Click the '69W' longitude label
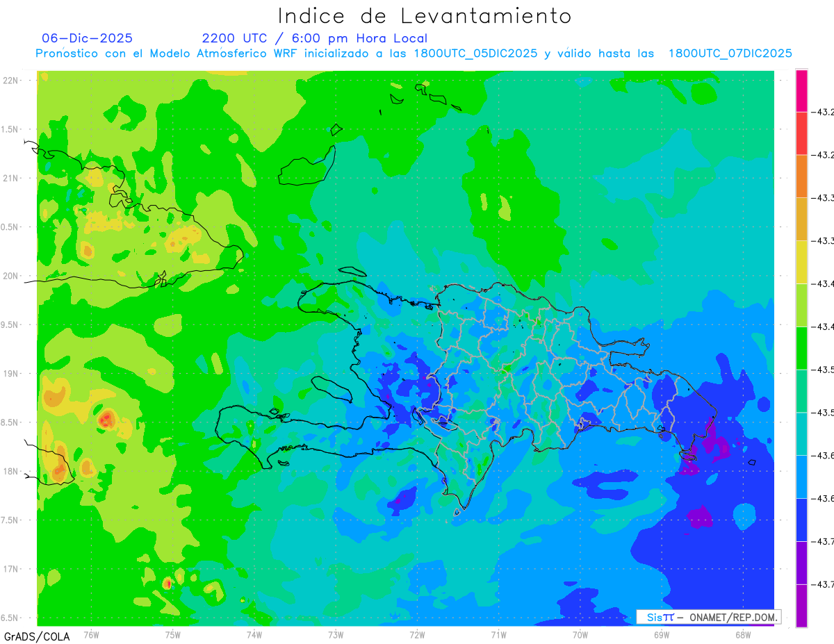The image size is (834, 644). (662, 634)
